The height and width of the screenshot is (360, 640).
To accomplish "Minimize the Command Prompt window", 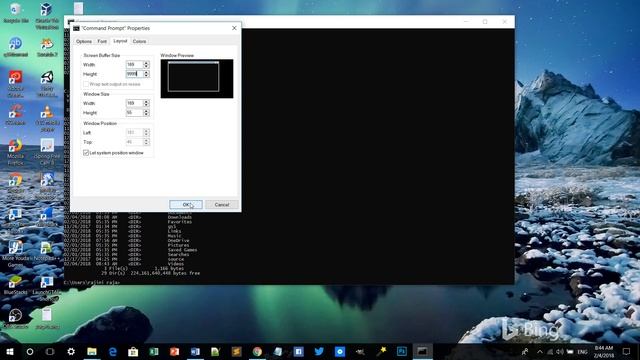I will click(466, 22).
